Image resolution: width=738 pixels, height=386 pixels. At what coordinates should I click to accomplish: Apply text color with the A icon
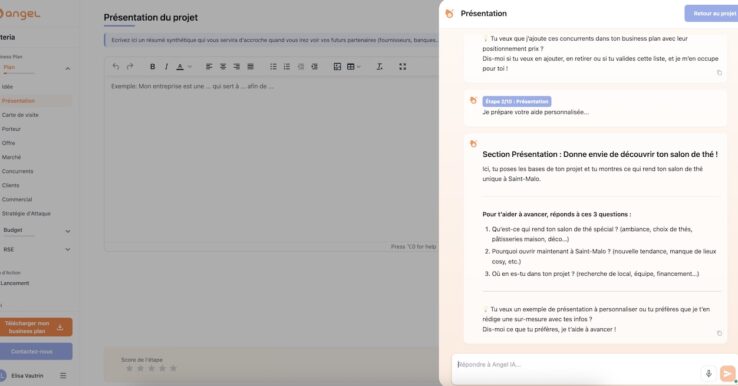[x=180, y=67]
